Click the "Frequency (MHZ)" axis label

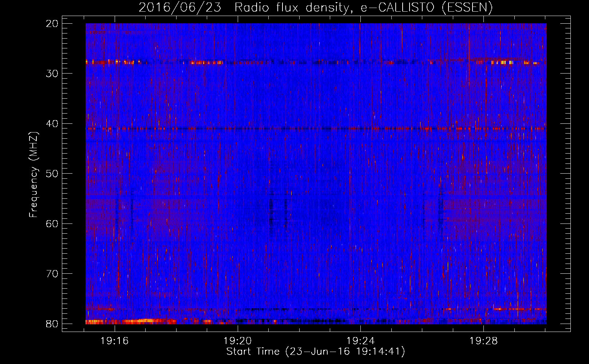tap(33, 175)
